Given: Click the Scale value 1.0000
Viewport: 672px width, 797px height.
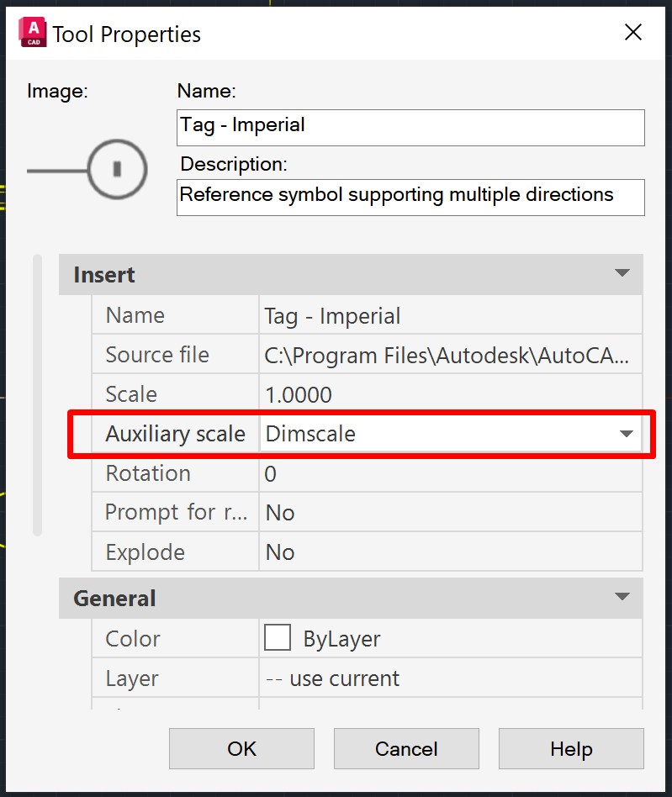Looking at the screenshot, I should [x=449, y=395].
